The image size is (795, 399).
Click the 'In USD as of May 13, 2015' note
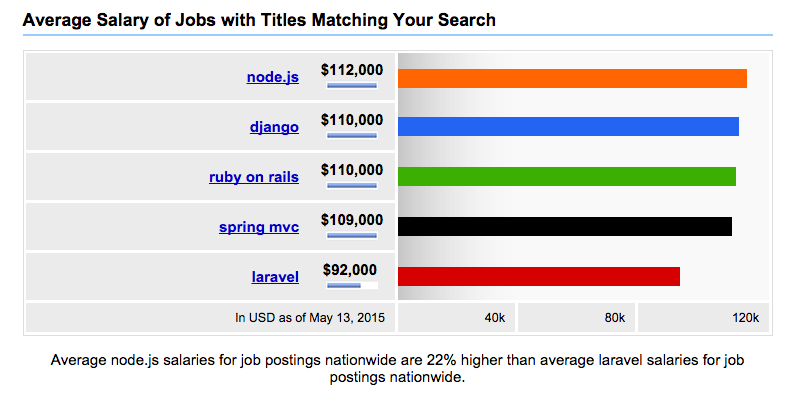tap(310, 318)
